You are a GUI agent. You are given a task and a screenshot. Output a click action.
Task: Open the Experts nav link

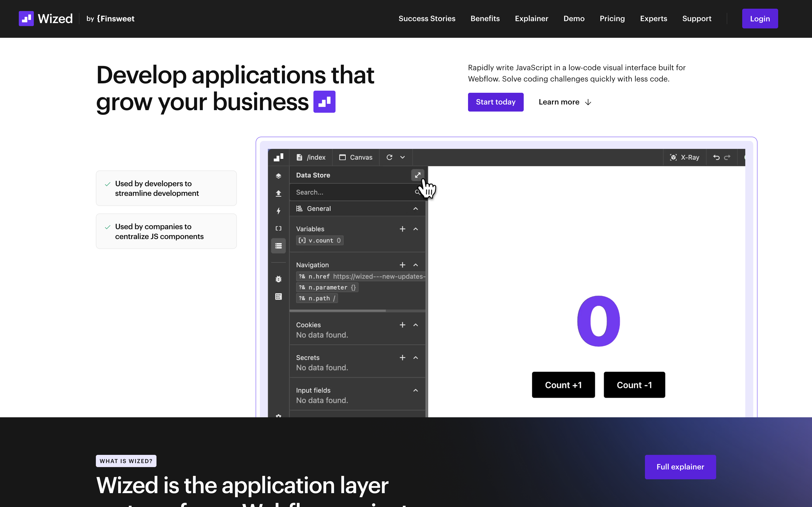(653, 19)
